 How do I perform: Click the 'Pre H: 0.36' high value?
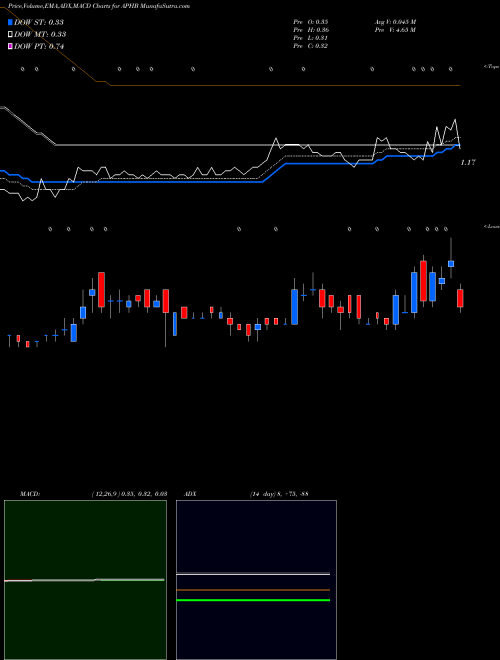click(311, 30)
